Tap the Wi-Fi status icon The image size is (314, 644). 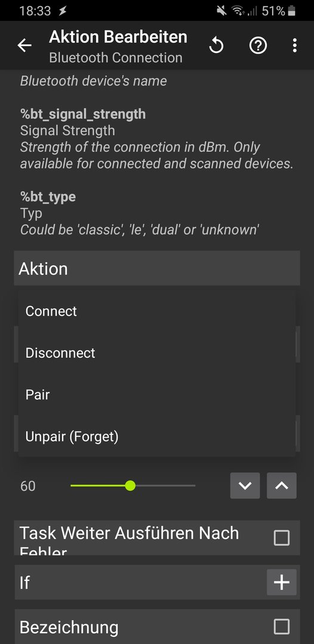click(237, 11)
